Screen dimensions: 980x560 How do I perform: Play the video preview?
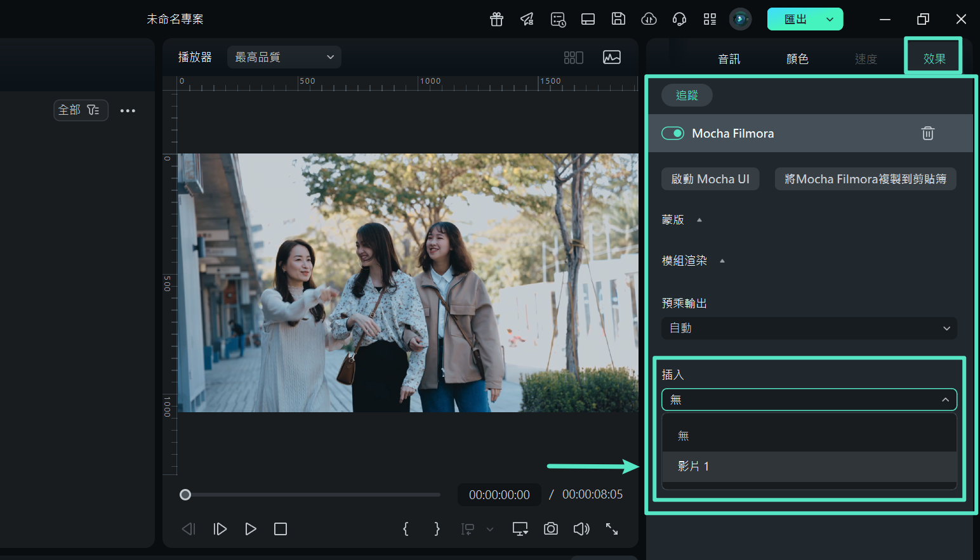[251, 529]
